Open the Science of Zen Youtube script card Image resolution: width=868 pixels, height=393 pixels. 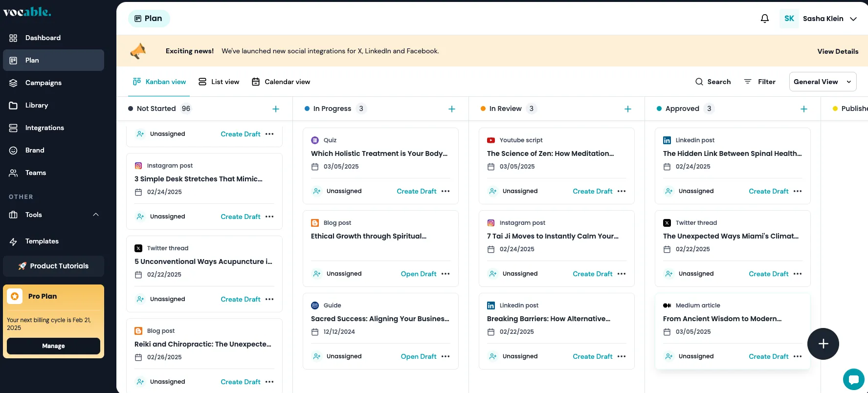click(550, 153)
